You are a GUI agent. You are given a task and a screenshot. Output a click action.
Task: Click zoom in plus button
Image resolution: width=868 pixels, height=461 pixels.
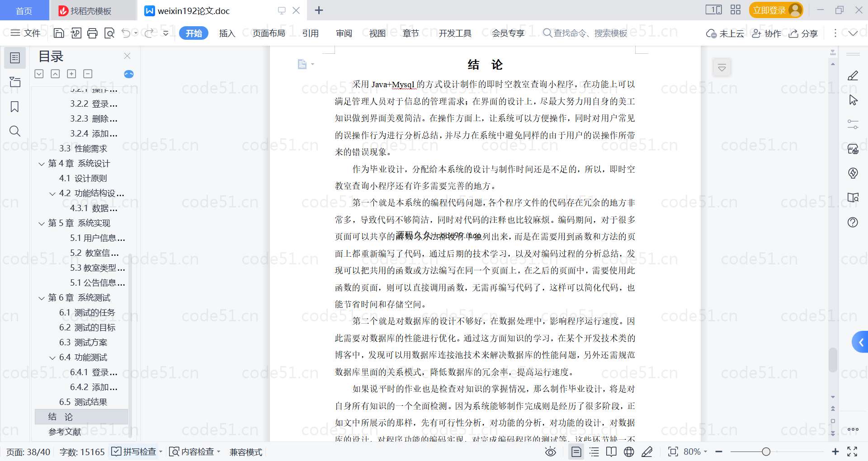coord(835,452)
